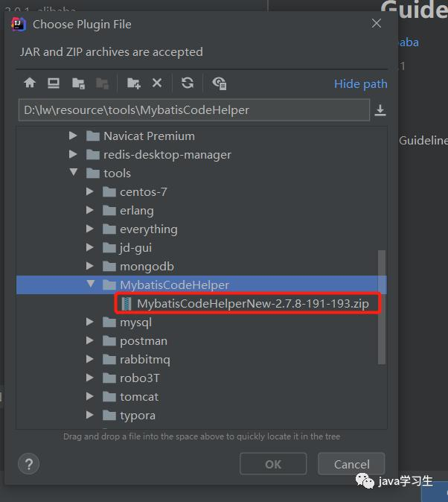Expand the robo3T folder

click(90, 378)
